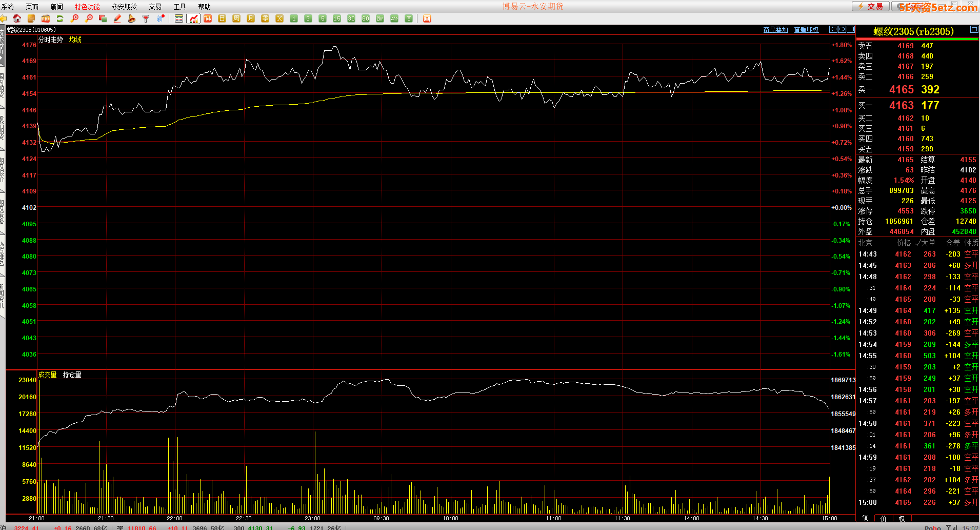Image resolution: width=980 pixels, height=530 pixels.
Task: Toggle the intraday trend chart button
Action: [193, 18]
